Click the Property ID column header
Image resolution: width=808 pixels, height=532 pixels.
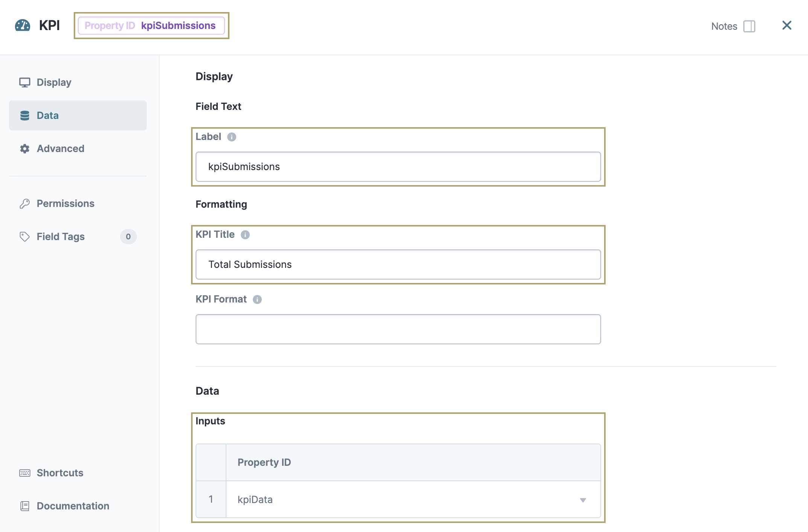tap(413, 462)
